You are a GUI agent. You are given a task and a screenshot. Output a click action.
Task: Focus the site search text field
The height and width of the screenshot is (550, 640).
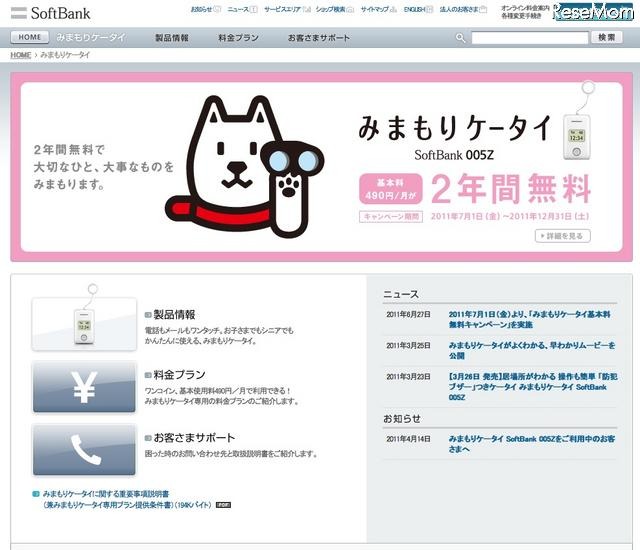point(529,38)
